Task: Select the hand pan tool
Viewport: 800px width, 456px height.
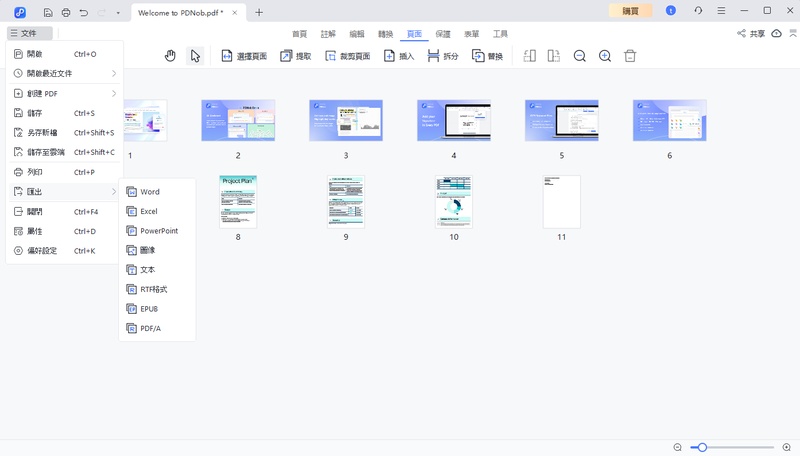Action: [170, 56]
